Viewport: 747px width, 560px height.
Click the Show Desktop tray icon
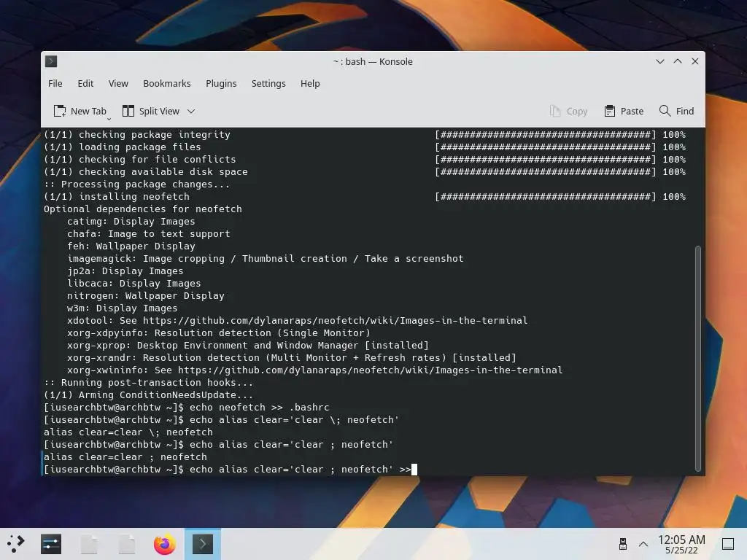[728, 544]
